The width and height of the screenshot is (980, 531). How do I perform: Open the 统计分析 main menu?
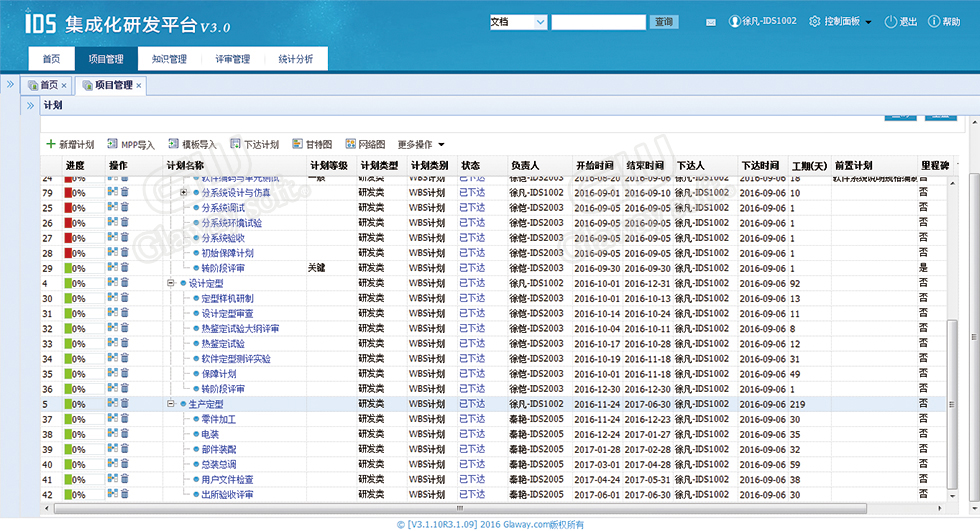point(296,59)
